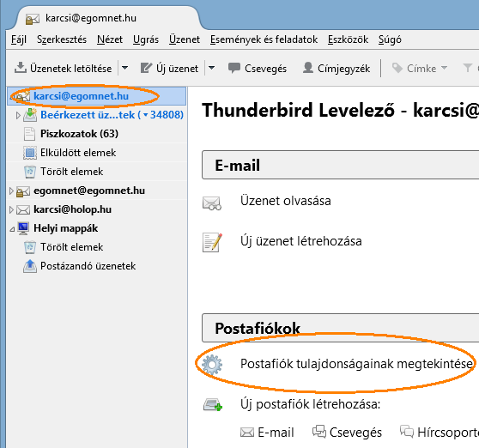This screenshot has height=448, width=479.
Task: Click the E-mail new account envelope icon
Action: click(x=247, y=433)
